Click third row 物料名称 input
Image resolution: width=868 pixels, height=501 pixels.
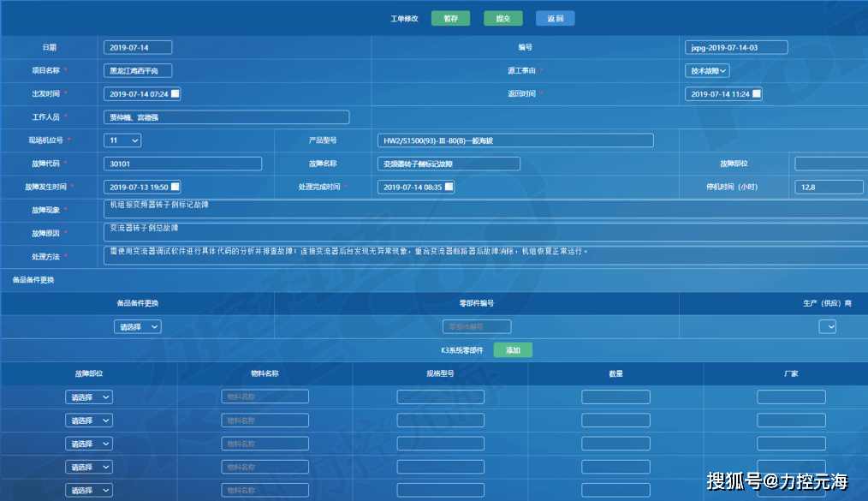[x=265, y=444]
